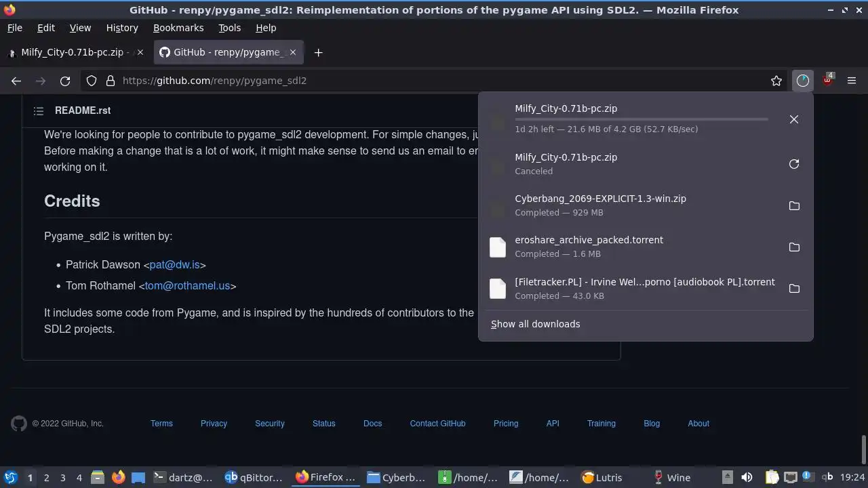Open the Lutris taskbar window
Image resolution: width=868 pixels, height=488 pixels.
click(x=604, y=477)
